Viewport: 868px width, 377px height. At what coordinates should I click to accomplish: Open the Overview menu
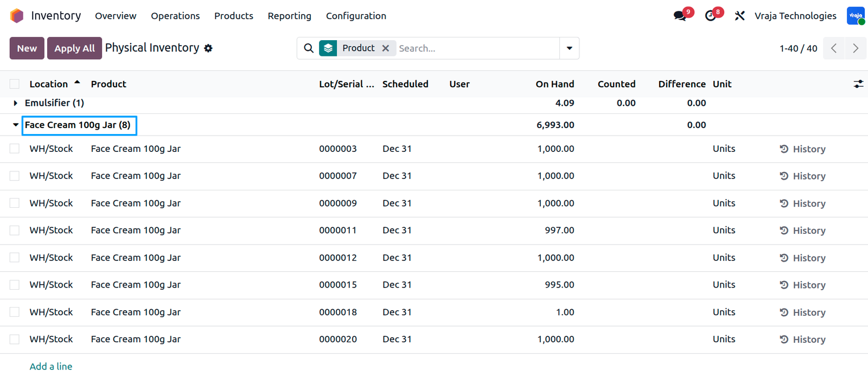coord(116,16)
